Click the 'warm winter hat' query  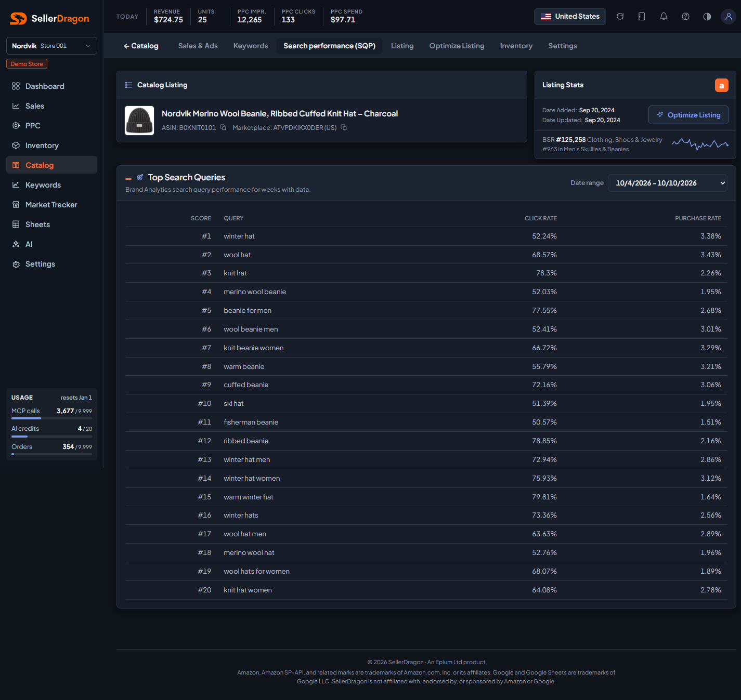point(249,497)
